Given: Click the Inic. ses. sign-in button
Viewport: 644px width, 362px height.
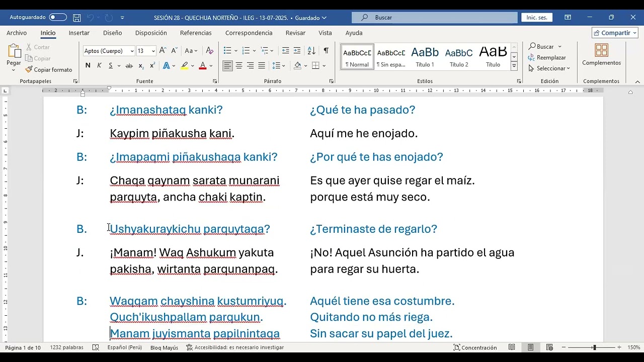Looking at the screenshot, I should coord(536,18).
